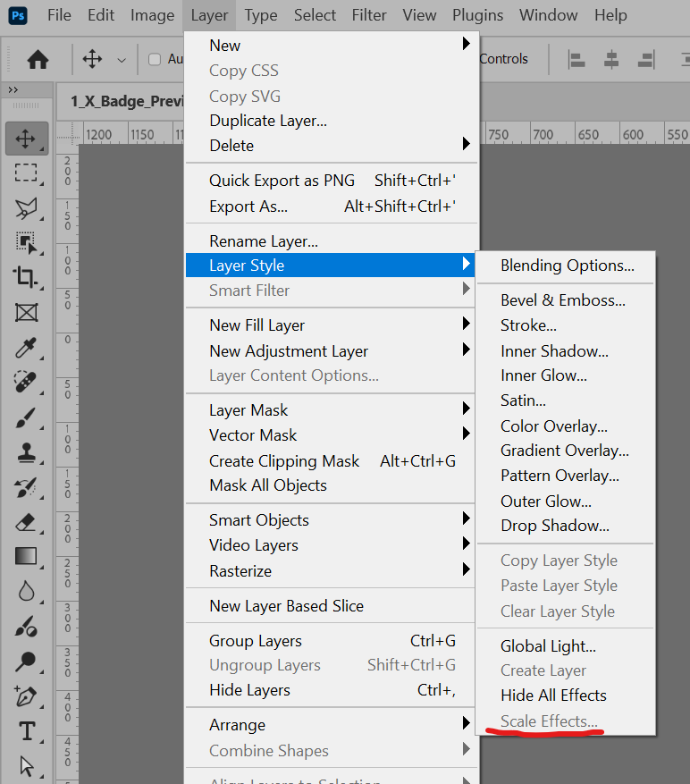Screen dimensions: 690x784
Task: Pick the Eraser tool
Action: point(26,522)
